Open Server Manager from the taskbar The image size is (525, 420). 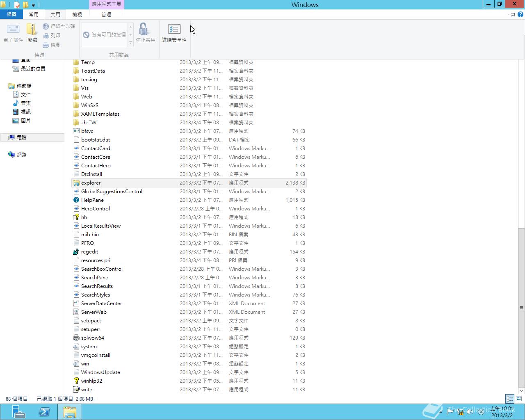coord(18,412)
